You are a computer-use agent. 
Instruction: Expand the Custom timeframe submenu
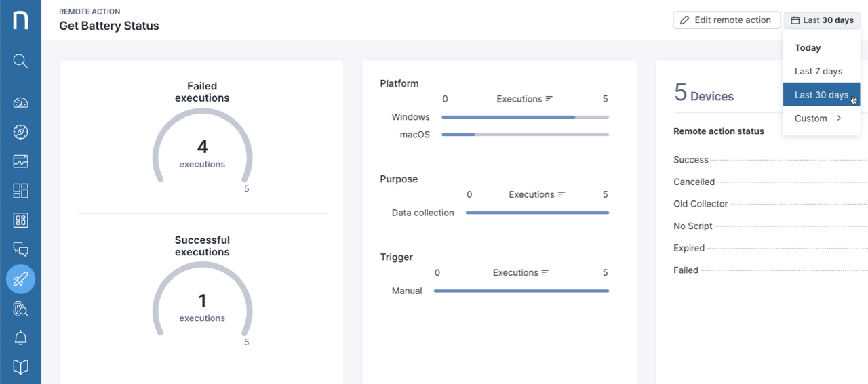[x=821, y=119]
